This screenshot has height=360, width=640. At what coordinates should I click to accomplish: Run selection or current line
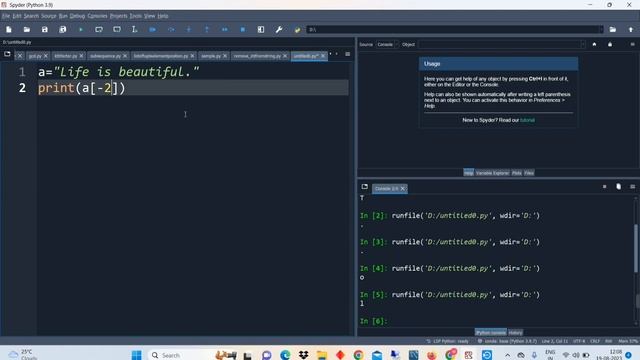click(134, 29)
